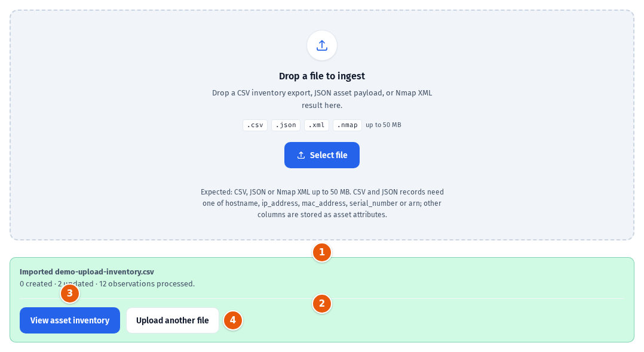Viewport: 644px width, 352px height.
Task: Click the orange marker numbered 4
Action: tap(233, 320)
